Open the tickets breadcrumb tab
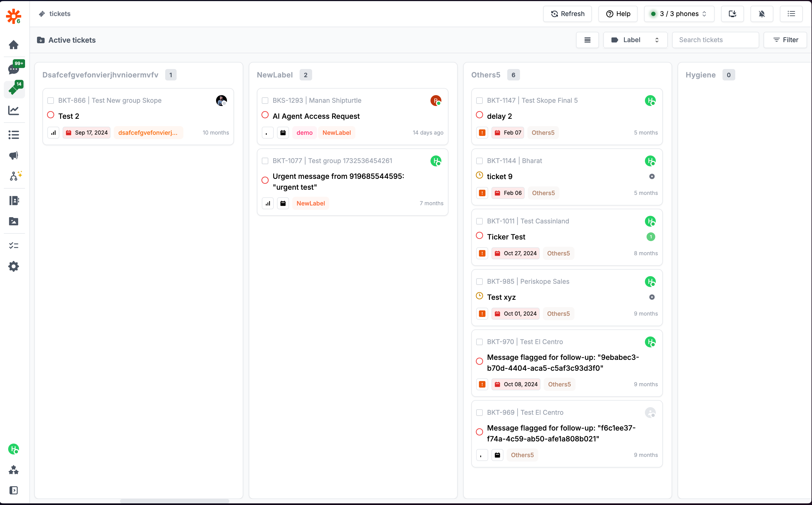The width and height of the screenshot is (812, 505). coord(60,14)
